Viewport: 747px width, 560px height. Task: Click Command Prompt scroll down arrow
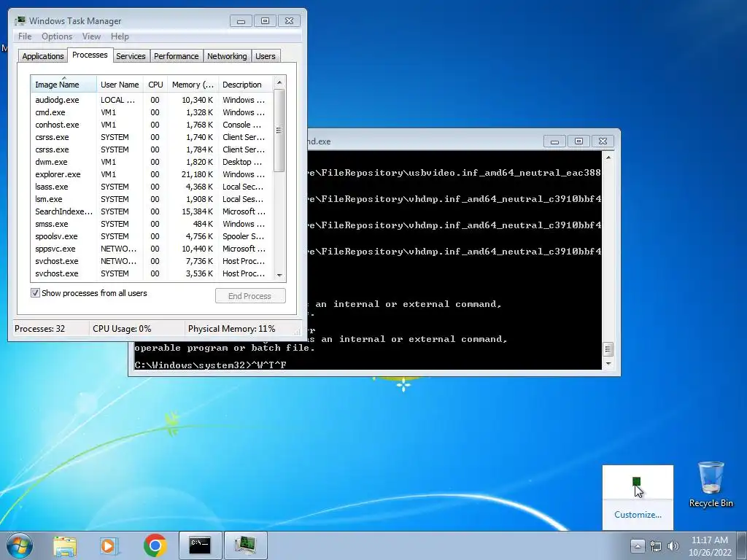click(x=608, y=364)
